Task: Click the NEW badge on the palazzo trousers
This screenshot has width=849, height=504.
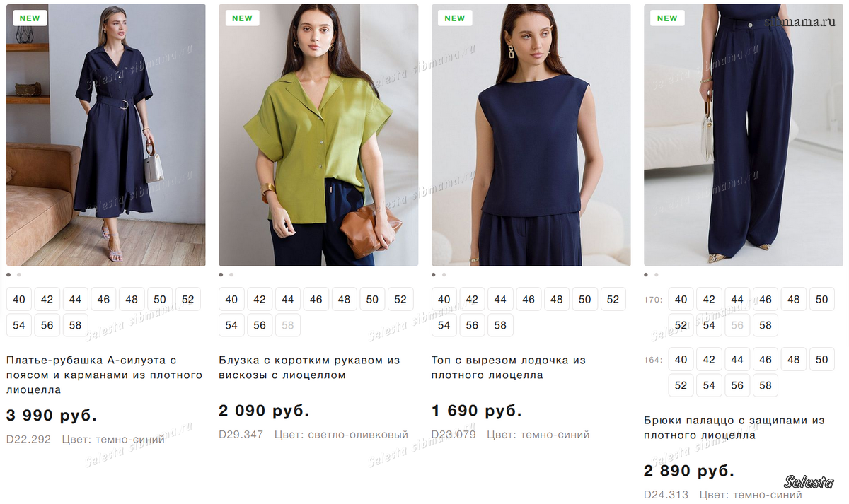Action: tap(667, 18)
